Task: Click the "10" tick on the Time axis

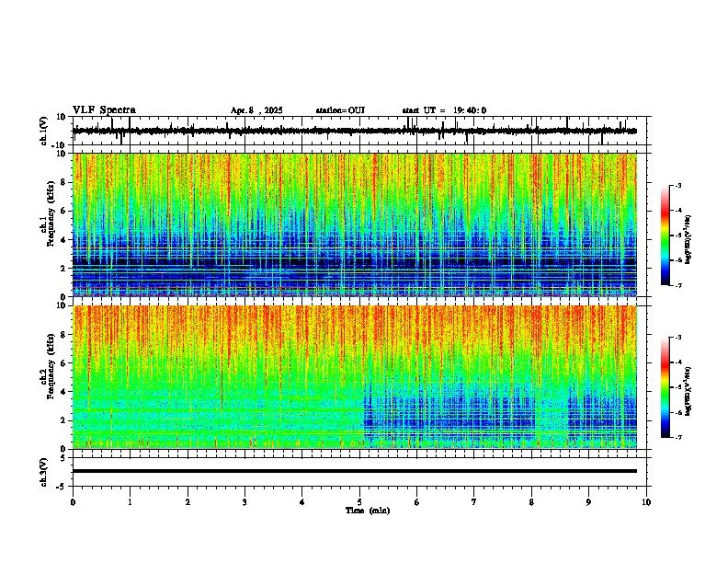Action: pyautogui.click(x=646, y=502)
